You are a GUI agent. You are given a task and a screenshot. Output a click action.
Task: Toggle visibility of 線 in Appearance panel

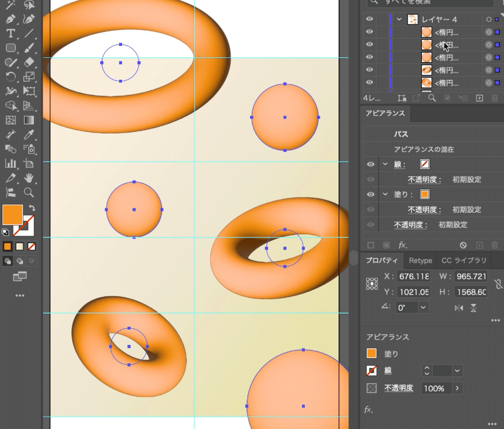370,164
